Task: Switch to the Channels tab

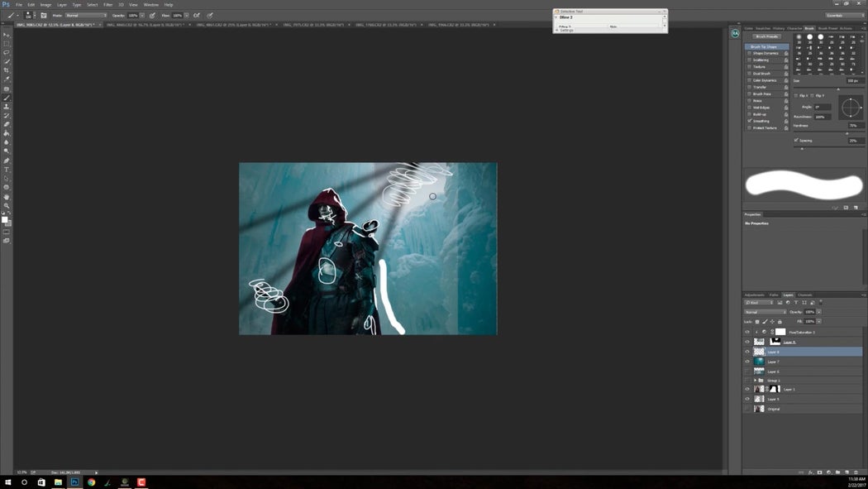Action: (x=805, y=295)
